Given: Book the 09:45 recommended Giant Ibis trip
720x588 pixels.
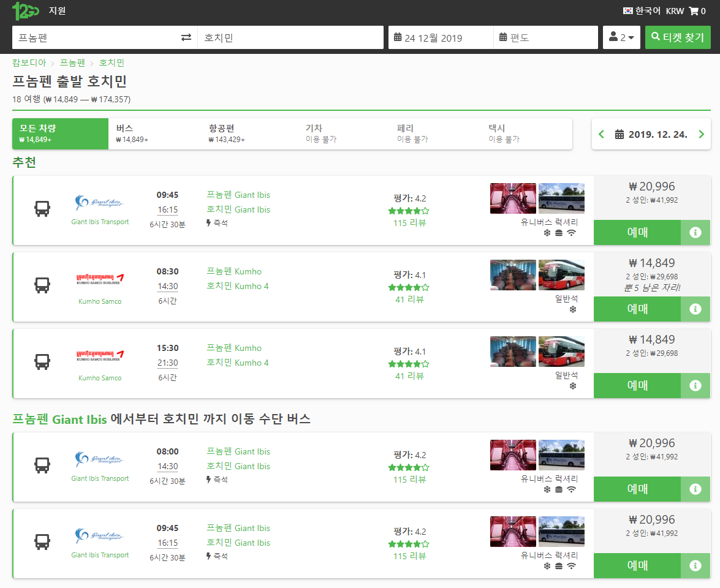Looking at the screenshot, I should (637, 232).
